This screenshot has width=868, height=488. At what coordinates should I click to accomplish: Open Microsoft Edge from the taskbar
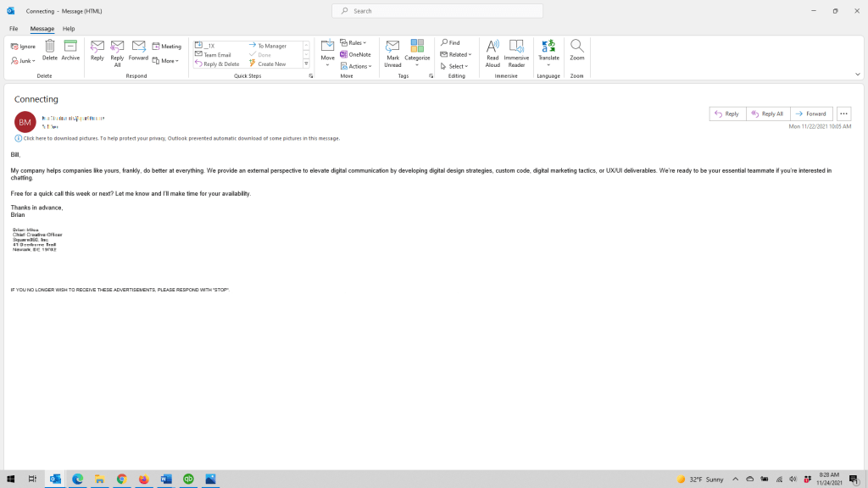pyautogui.click(x=77, y=479)
